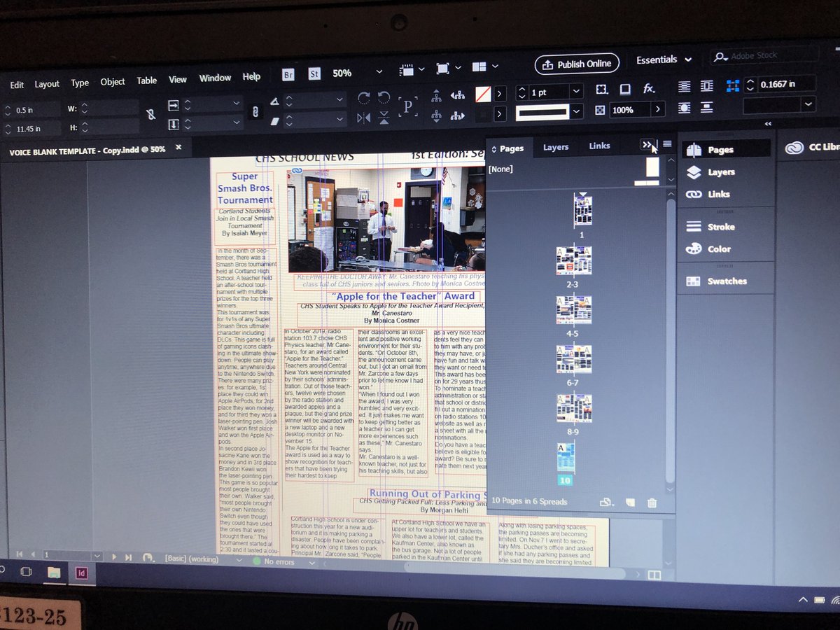Open File Explorer from the taskbar
The width and height of the screenshot is (840, 630).
coord(54,573)
